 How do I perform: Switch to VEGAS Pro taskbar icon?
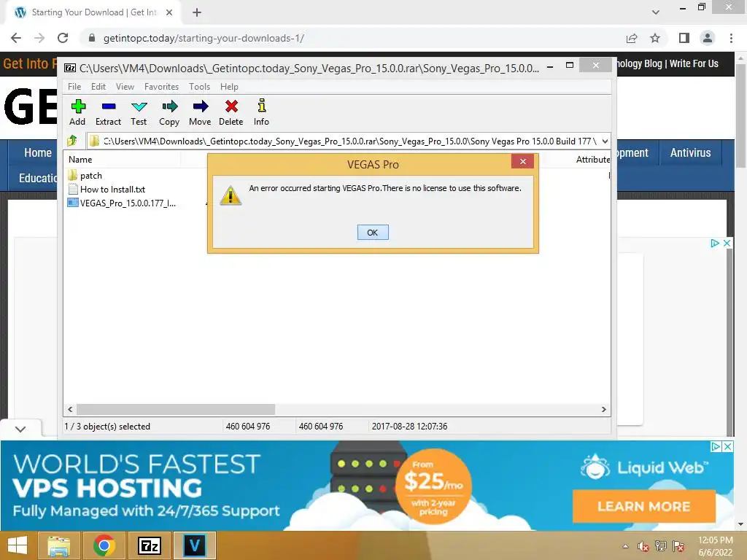click(194, 545)
